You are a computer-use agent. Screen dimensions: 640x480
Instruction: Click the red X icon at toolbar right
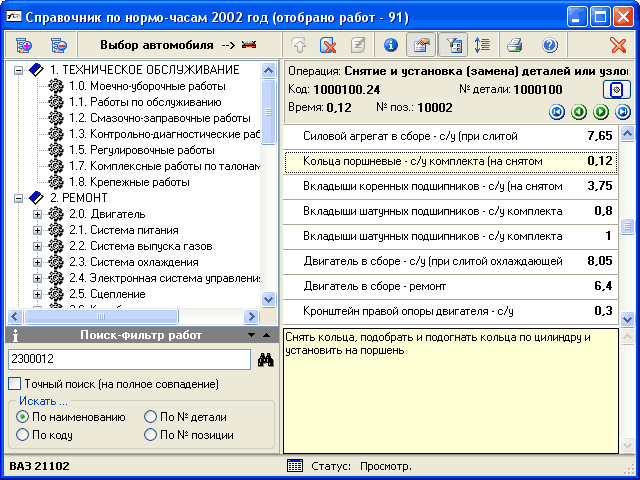coord(618,45)
